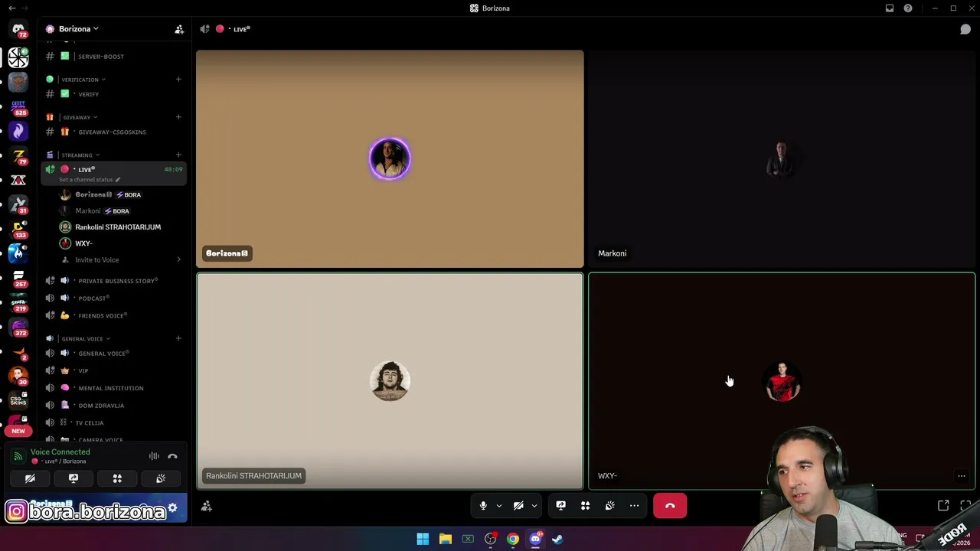The height and width of the screenshot is (551, 980).
Task: Open camera options dropdown arrow
Action: (534, 506)
